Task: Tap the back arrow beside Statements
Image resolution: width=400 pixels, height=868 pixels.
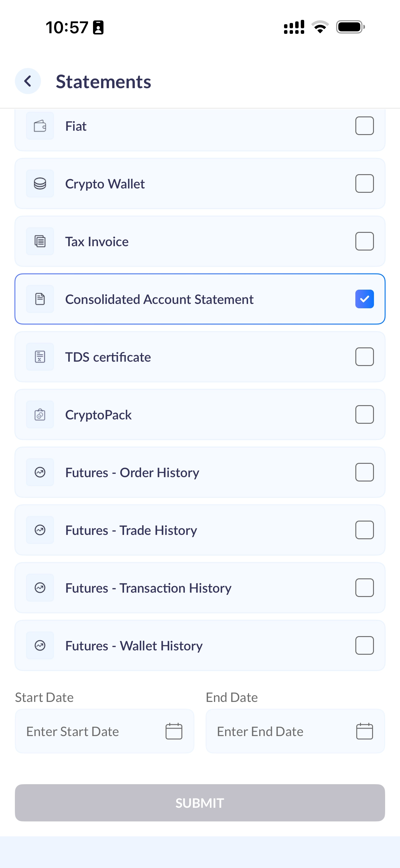Action: (x=28, y=81)
